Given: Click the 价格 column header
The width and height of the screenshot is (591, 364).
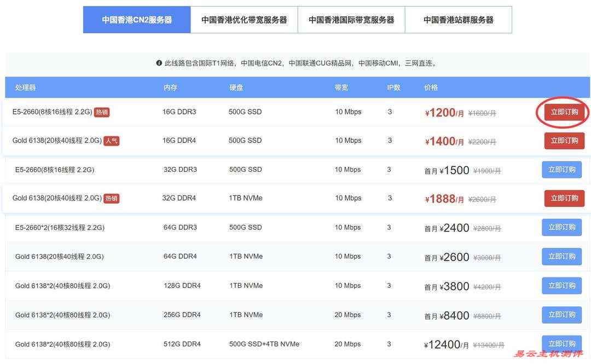Looking at the screenshot, I should tap(431, 88).
